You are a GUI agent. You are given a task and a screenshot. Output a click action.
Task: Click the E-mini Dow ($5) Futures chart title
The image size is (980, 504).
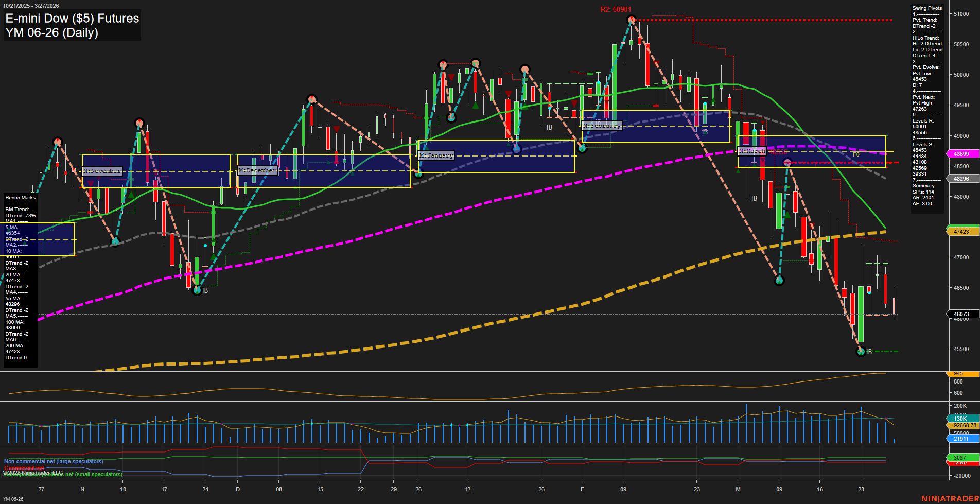[72, 19]
